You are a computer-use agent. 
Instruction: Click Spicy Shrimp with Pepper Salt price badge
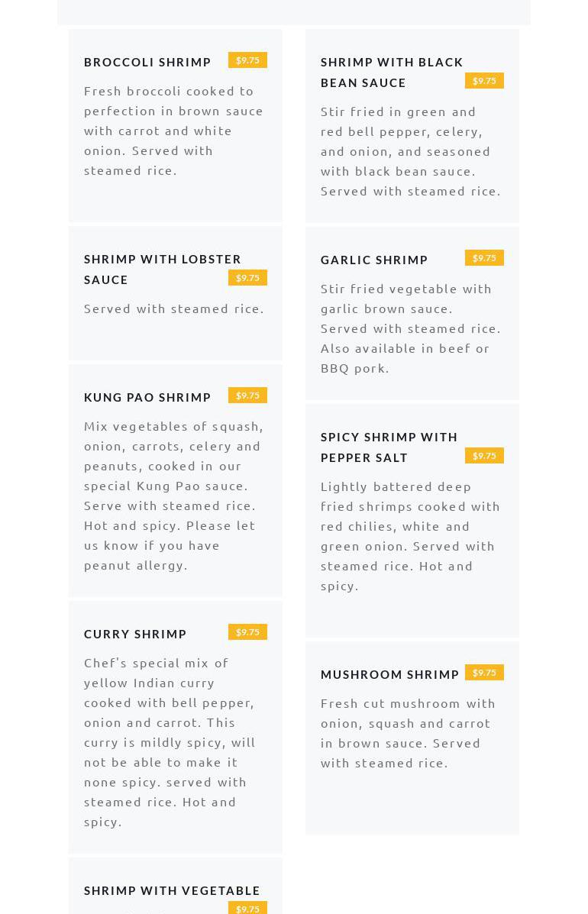[x=484, y=456]
